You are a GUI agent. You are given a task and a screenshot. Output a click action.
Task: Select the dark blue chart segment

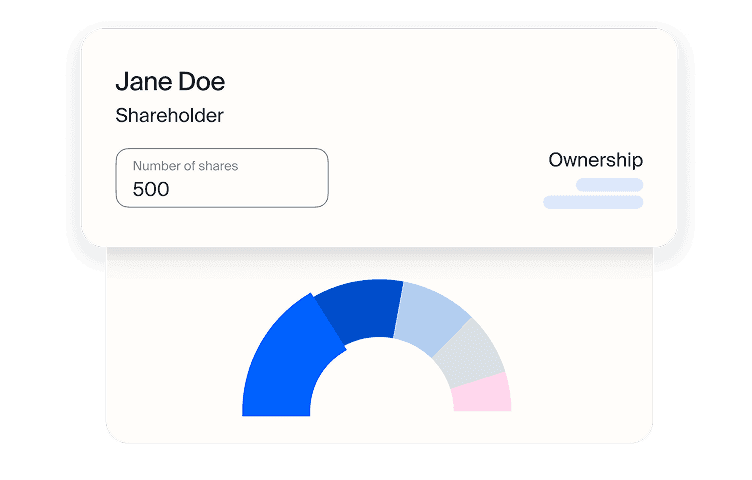pyautogui.click(x=361, y=309)
